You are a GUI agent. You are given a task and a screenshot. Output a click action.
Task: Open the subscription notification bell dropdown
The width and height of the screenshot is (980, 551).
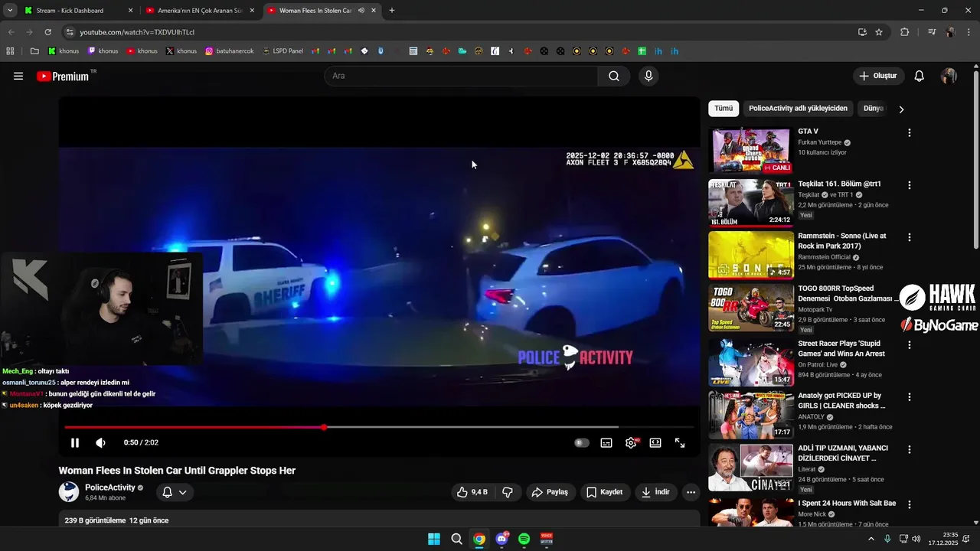click(175, 492)
